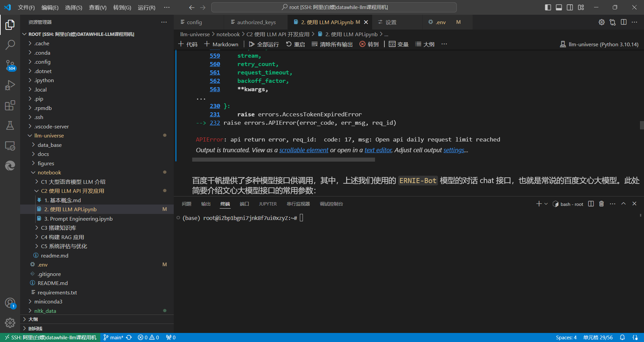
Task: Kill terminal with the trash icon
Action: (601, 204)
